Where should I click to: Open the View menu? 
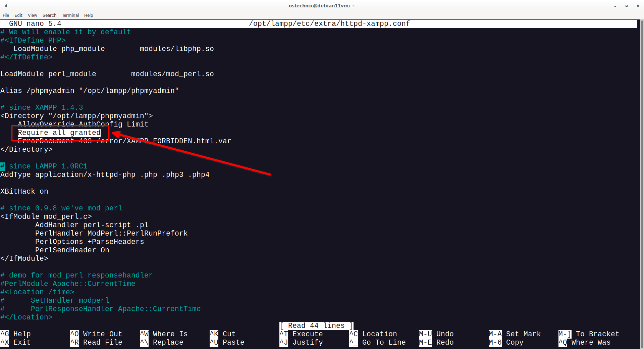pyautogui.click(x=32, y=15)
